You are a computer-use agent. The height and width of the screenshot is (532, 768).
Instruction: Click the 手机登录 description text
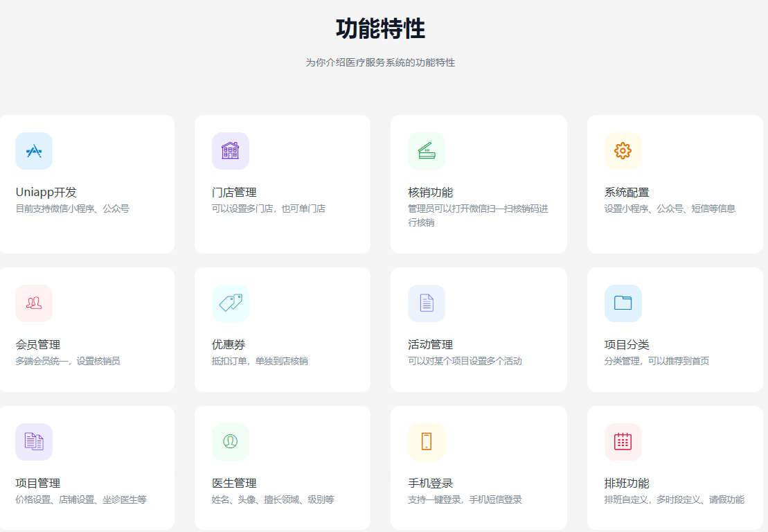click(465, 499)
